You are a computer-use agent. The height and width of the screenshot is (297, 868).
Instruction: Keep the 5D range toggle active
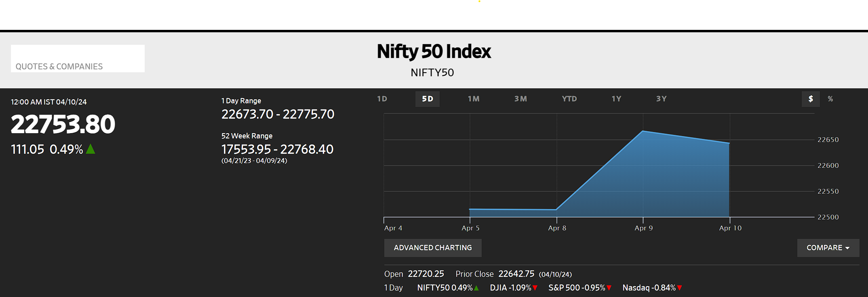click(427, 99)
